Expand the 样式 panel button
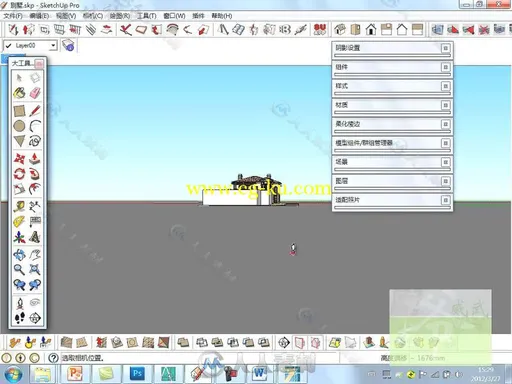The width and height of the screenshot is (512, 384). coord(445,86)
